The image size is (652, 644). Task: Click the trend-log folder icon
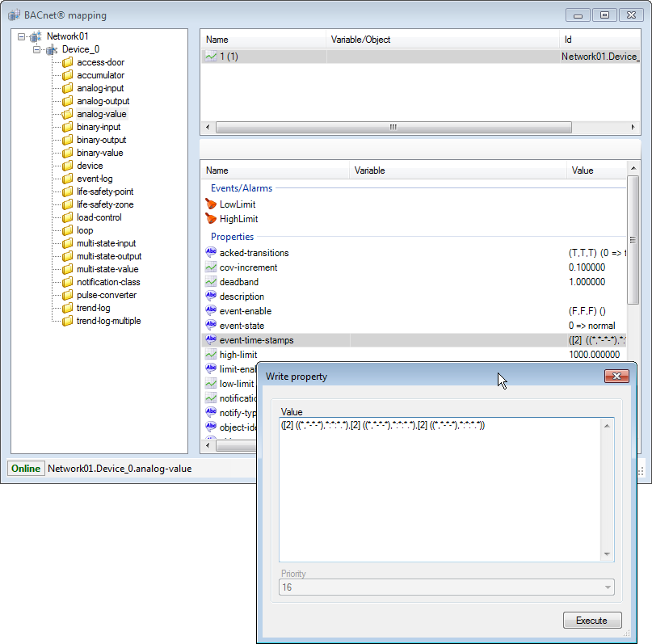click(68, 308)
